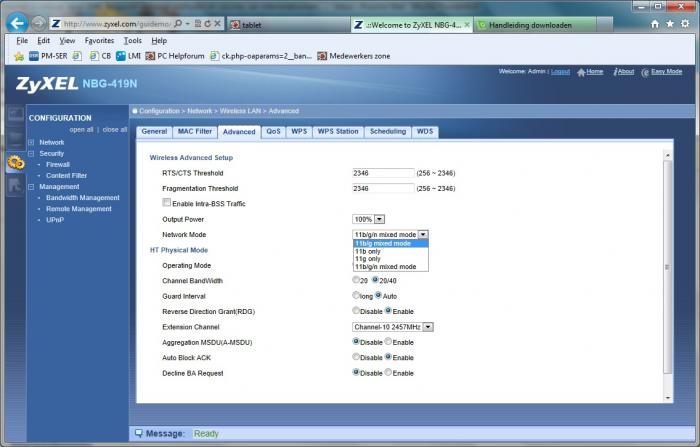Screen dimensions: 700x447
Task: Select Guard Interval long radio
Action: [x=355, y=295]
